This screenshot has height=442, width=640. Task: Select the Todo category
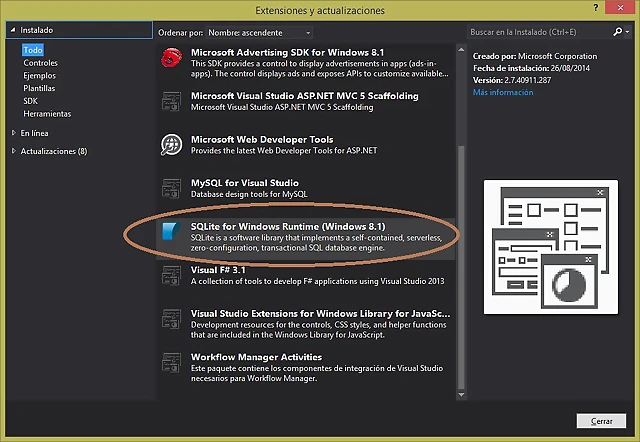pos(33,50)
